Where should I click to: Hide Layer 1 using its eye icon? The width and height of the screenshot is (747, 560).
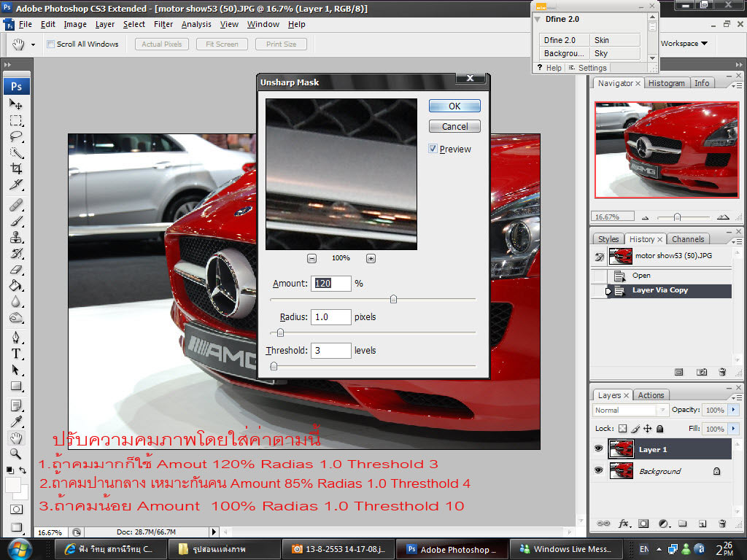pos(599,449)
